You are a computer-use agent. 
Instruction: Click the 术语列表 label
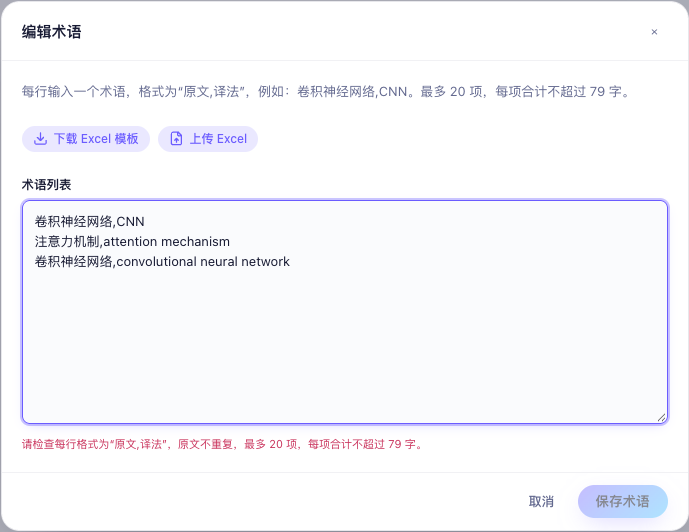(x=47, y=185)
